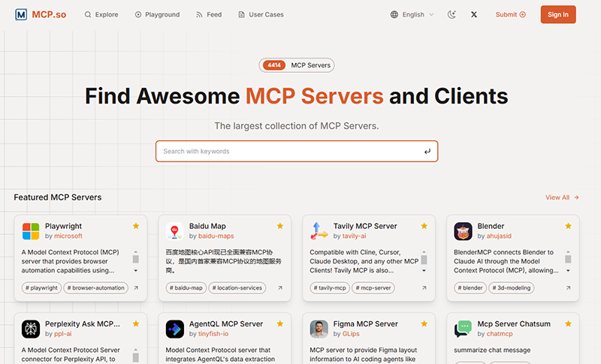Click Playwright description scroll up arrow

136,251
